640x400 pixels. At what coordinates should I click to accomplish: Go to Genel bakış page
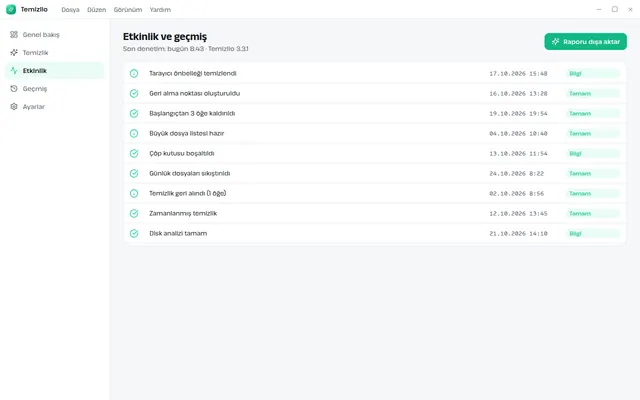[x=55, y=35]
